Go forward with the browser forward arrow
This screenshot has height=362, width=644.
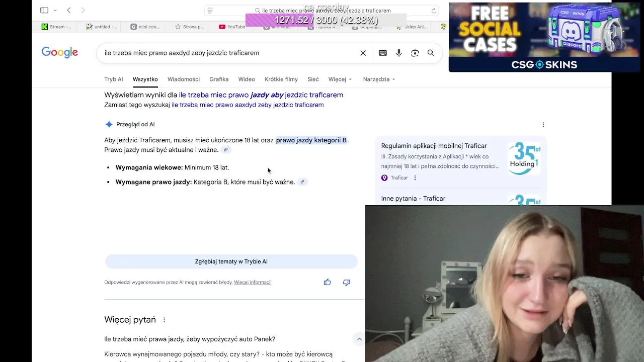[83, 10]
